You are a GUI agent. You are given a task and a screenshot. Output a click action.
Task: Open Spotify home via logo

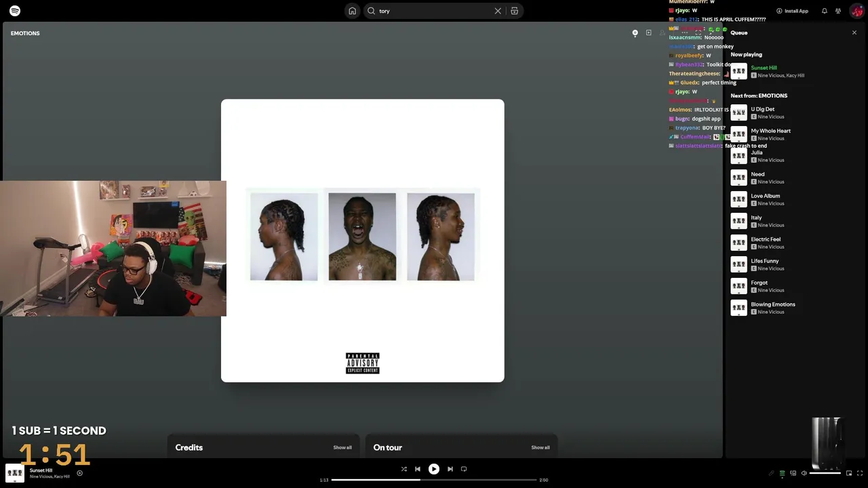pyautogui.click(x=15, y=11)
